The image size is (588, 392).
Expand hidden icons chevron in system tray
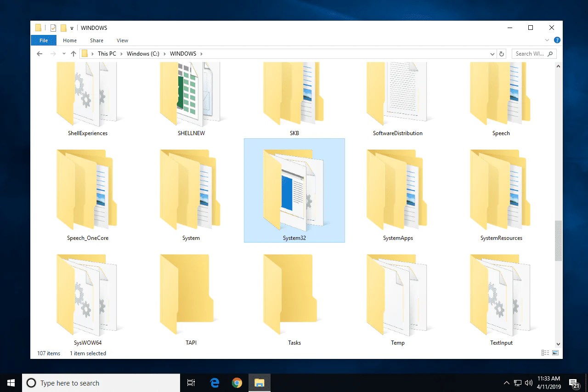[x=506, y=382]
